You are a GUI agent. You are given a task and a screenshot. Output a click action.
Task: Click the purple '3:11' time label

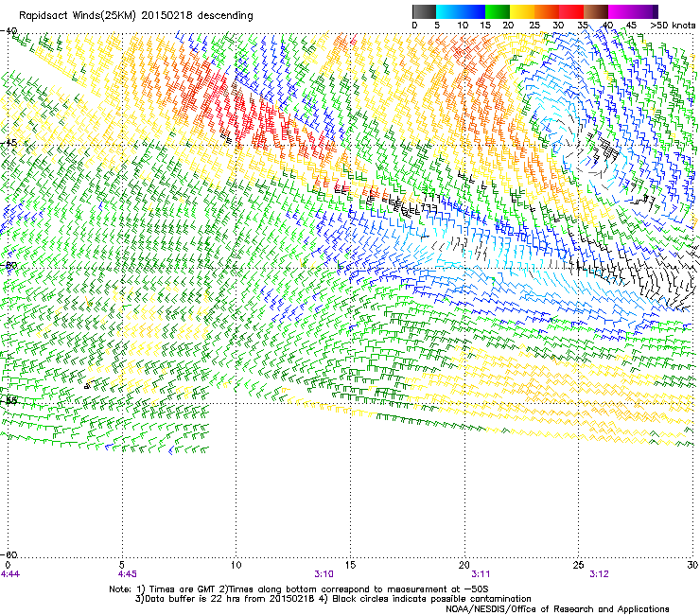point(481,574)
